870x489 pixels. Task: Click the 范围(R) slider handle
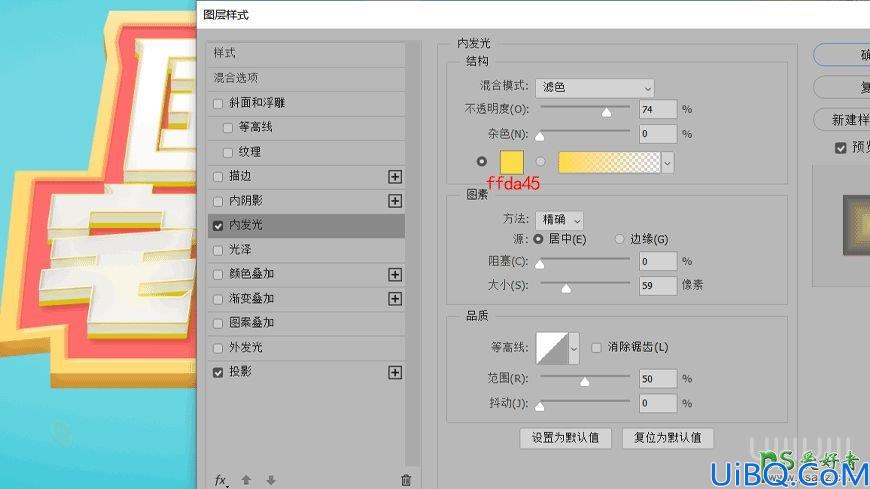584,382
